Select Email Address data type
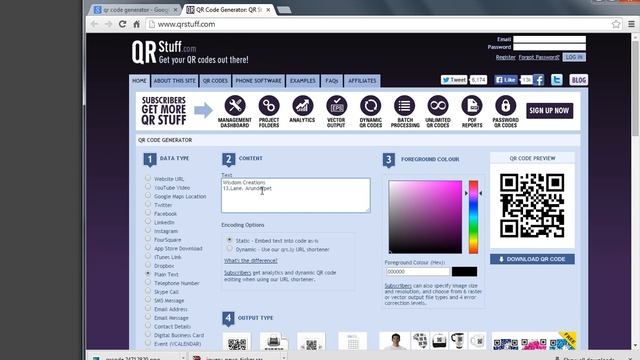Image resolution: width=640 pixels, height=360 pixels. pyautogui.click(x=148, y=309)
